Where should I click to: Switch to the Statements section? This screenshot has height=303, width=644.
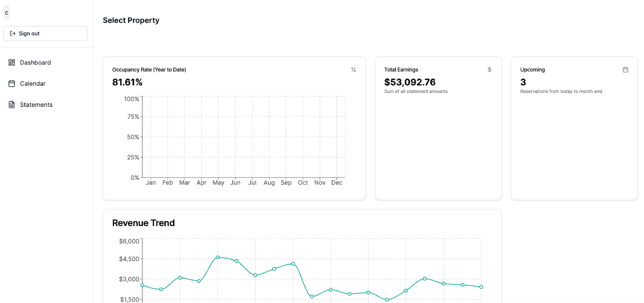(x=36, y=104)
